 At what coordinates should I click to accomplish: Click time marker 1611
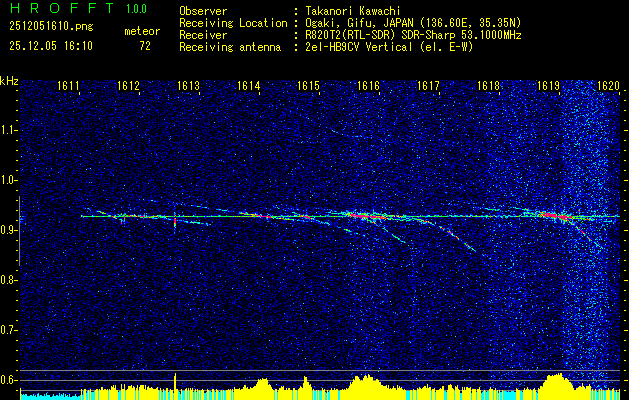(x=68, y=85)
